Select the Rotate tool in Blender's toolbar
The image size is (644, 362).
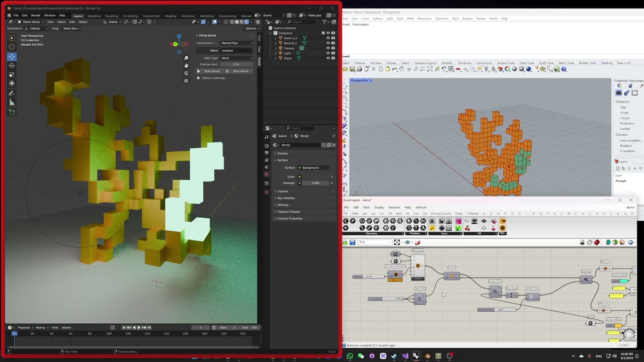[12, 65]
